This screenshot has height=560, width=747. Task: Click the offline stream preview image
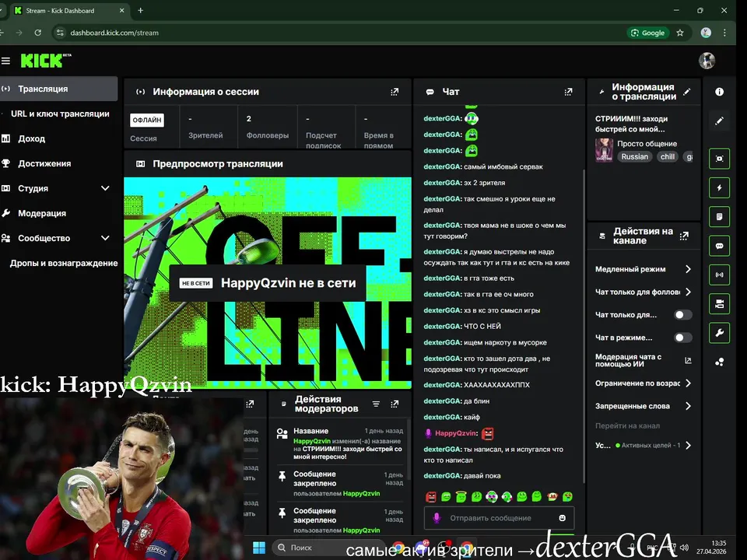pyautogui.click(x=268, y=283)
